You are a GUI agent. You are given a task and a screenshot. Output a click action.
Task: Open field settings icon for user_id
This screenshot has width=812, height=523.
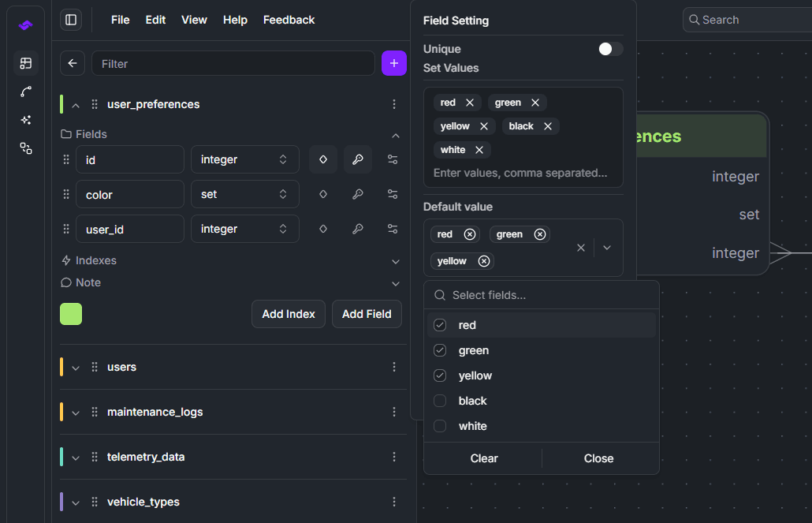[x=393, y=229]
